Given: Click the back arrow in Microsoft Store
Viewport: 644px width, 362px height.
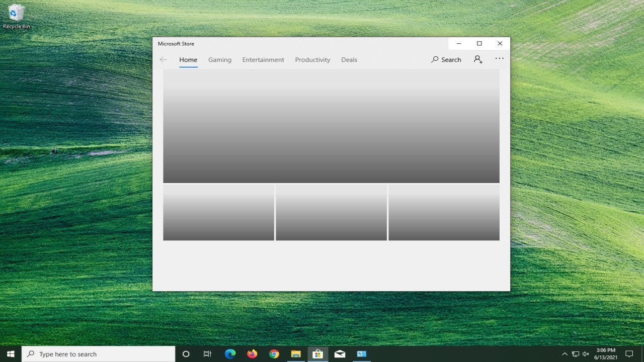Looking at the screenshot, I should (x=163, y=59).
